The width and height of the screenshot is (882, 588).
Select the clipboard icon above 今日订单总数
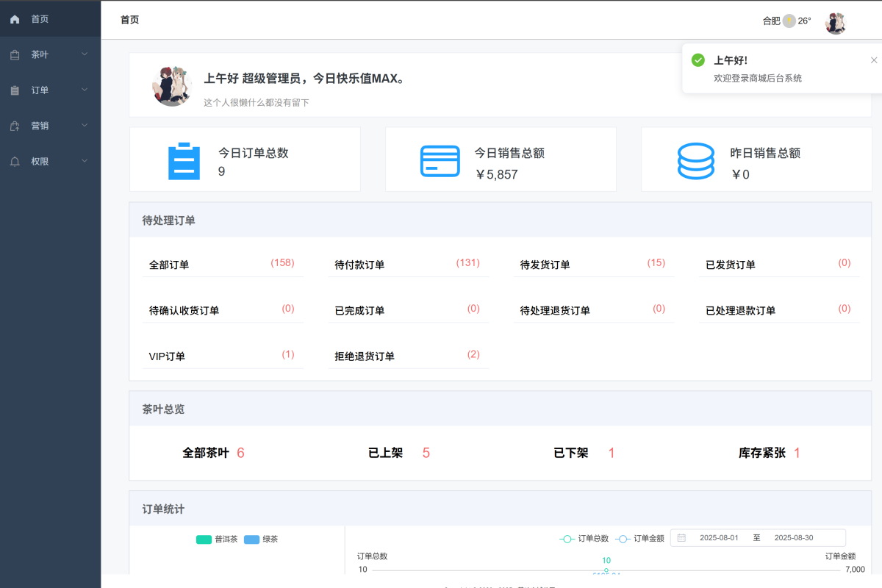point(184,159)
